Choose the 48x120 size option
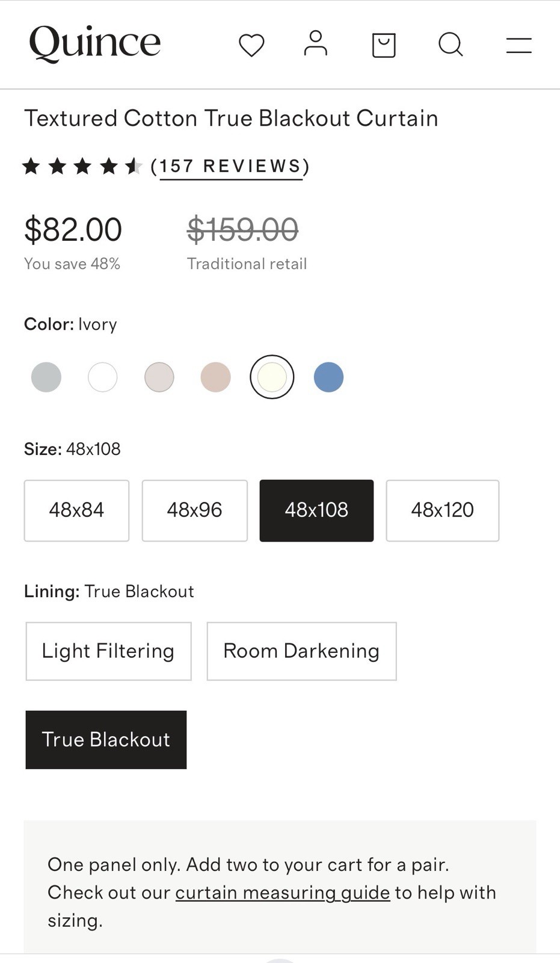Viewport: 560px width, 963px height. coord(442,510)
